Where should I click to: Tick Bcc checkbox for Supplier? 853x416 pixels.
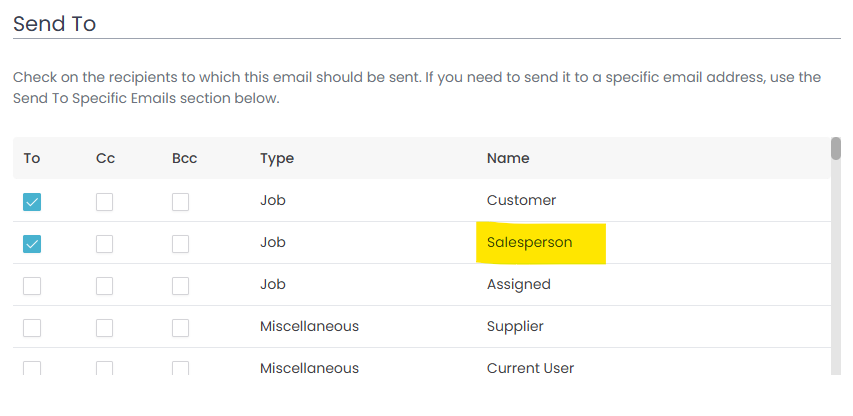(180, 328)
